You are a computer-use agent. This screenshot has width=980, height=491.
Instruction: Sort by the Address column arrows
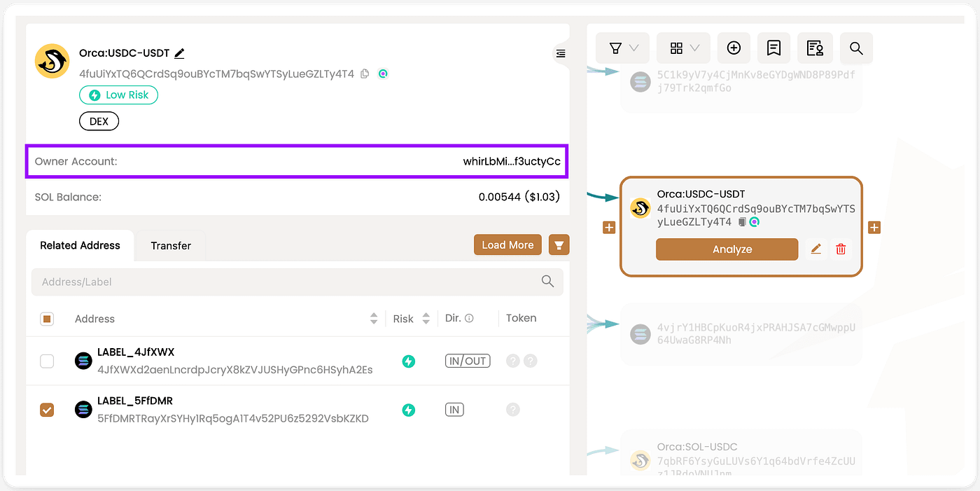point(374,319)
